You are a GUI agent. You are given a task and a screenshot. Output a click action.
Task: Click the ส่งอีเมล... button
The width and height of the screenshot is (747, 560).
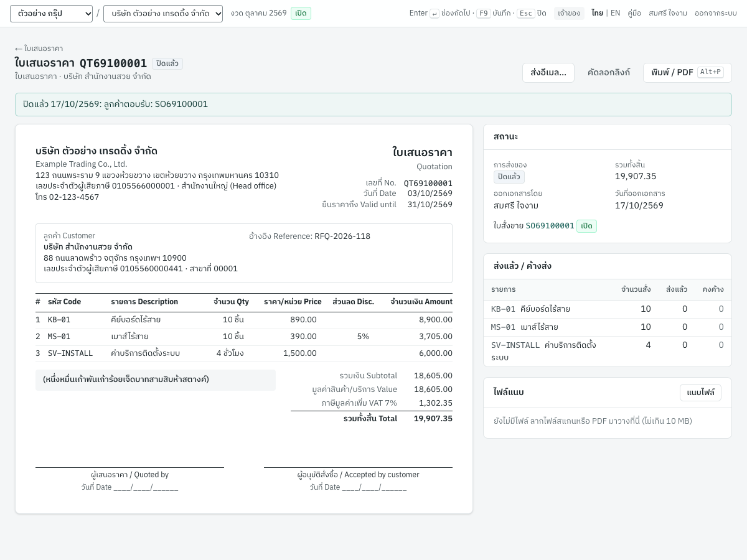(548, 73)
